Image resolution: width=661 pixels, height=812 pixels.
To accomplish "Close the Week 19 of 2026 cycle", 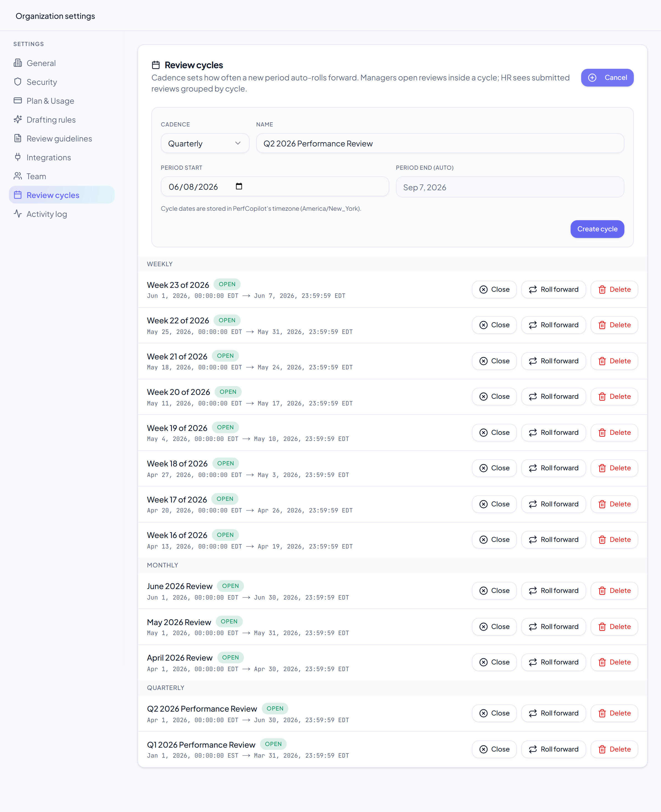I will pos(494,433).
